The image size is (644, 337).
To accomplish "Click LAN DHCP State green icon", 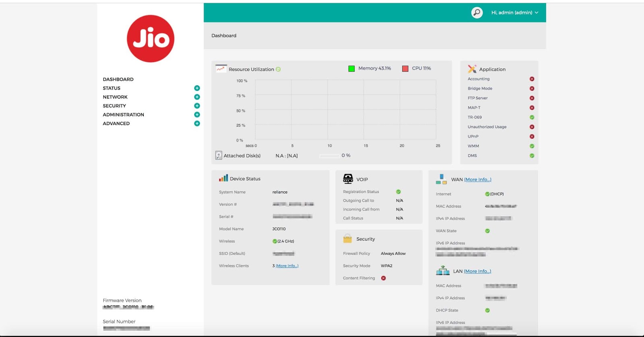I will tap(487, 310).
